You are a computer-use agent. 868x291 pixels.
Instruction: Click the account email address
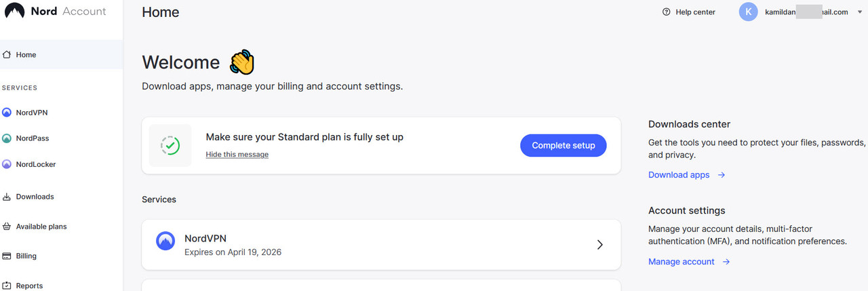[x=806, y=12]
